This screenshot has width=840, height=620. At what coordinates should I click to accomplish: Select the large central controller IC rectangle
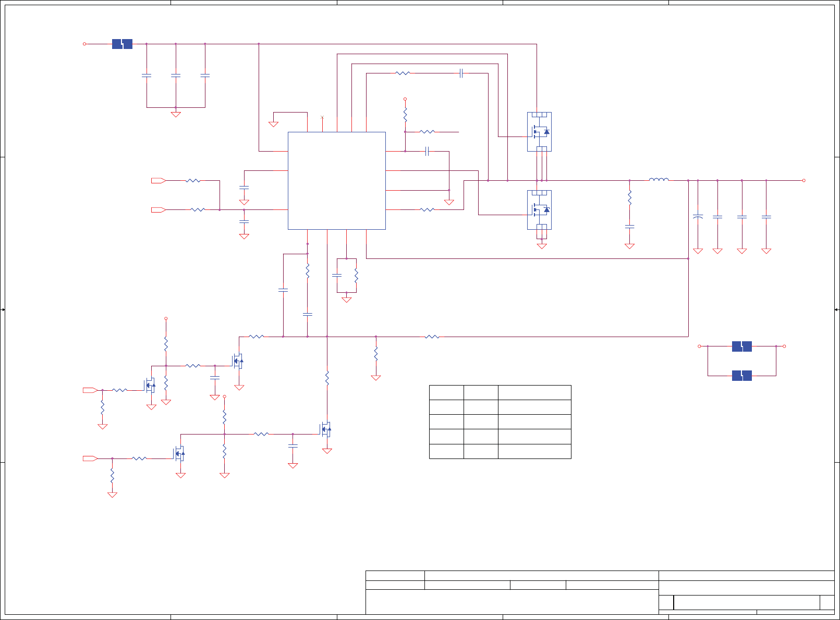coord(336,180)
